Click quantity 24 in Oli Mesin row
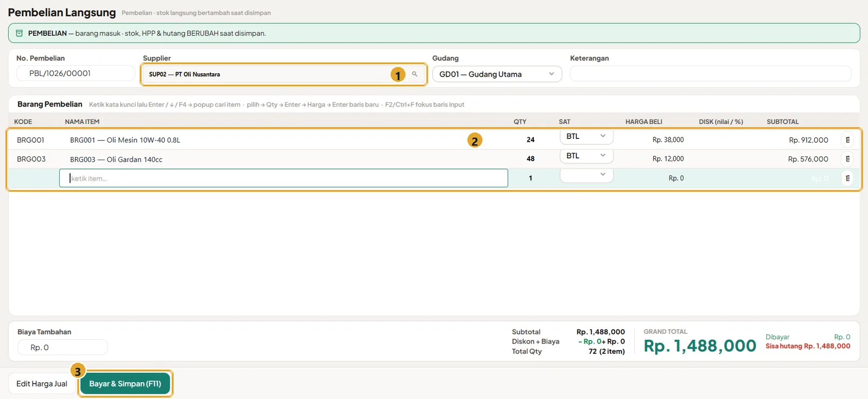Screen dimensions: 868x399 [531, 140]
